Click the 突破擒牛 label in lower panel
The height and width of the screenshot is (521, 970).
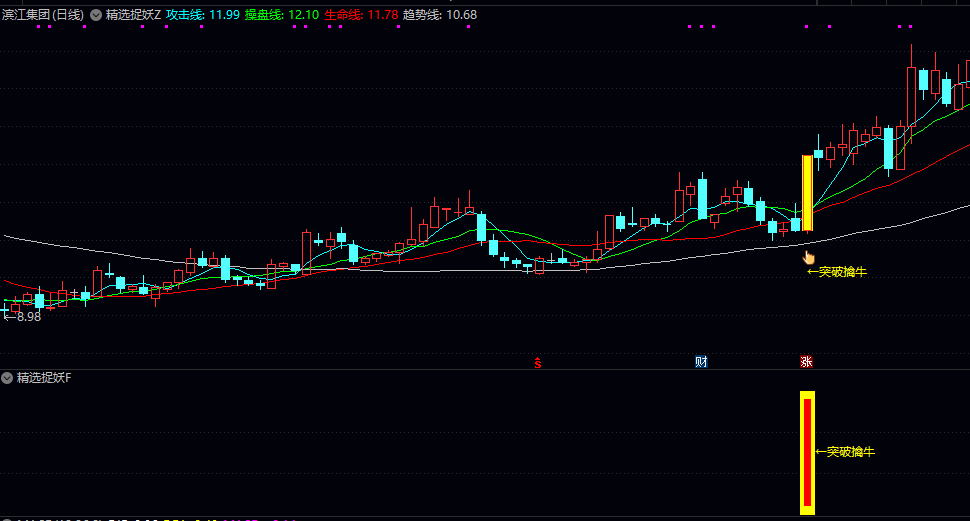[x=845, y=452]
